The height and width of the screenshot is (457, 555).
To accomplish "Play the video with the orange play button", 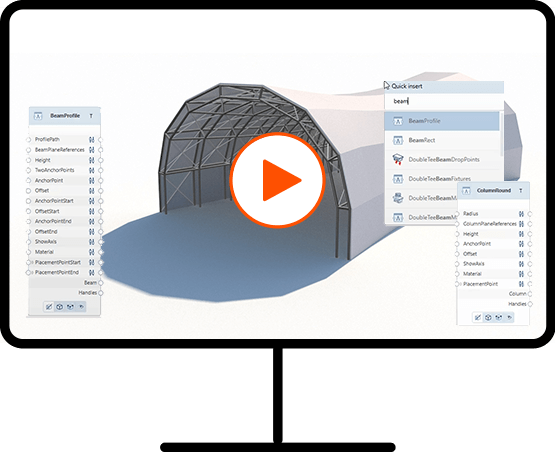I will [x=277, y=180].
